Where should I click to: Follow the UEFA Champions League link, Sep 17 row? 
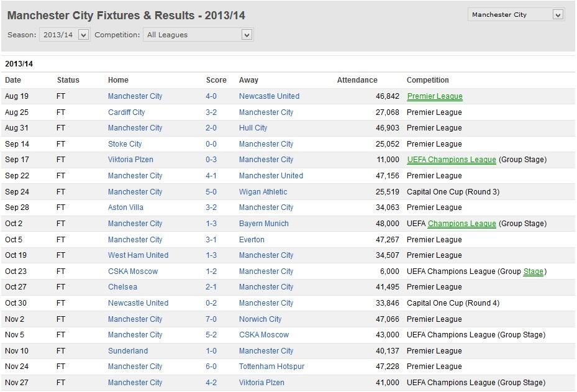(452, 160)
